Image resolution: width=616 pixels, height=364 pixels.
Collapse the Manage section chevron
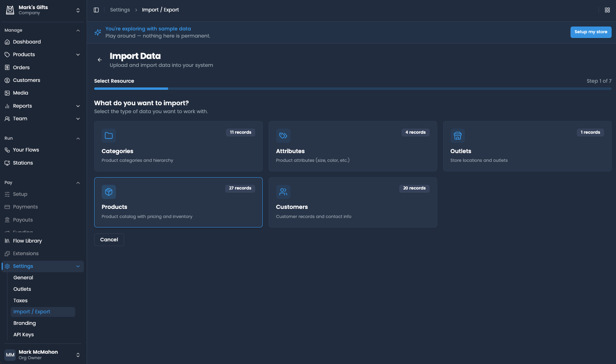pyautogui.click(x=78, y=30)
